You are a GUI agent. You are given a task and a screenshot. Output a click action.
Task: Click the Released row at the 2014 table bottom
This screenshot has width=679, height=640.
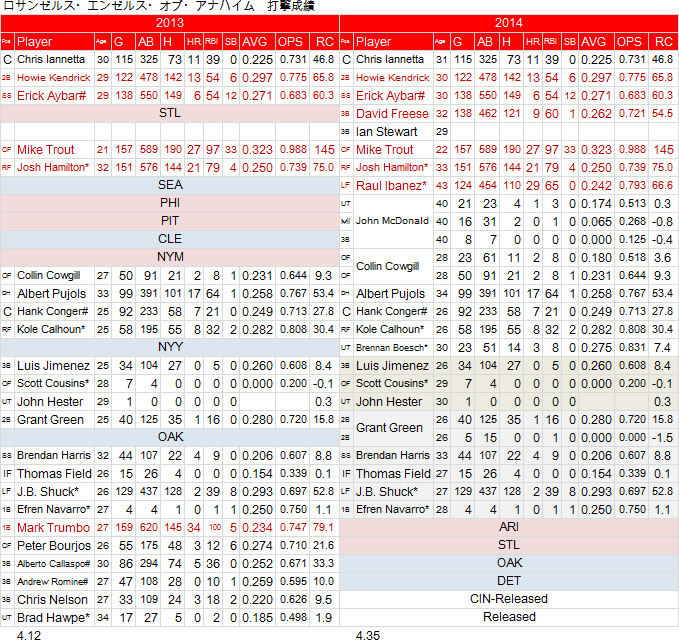click(x=509, y=617)
